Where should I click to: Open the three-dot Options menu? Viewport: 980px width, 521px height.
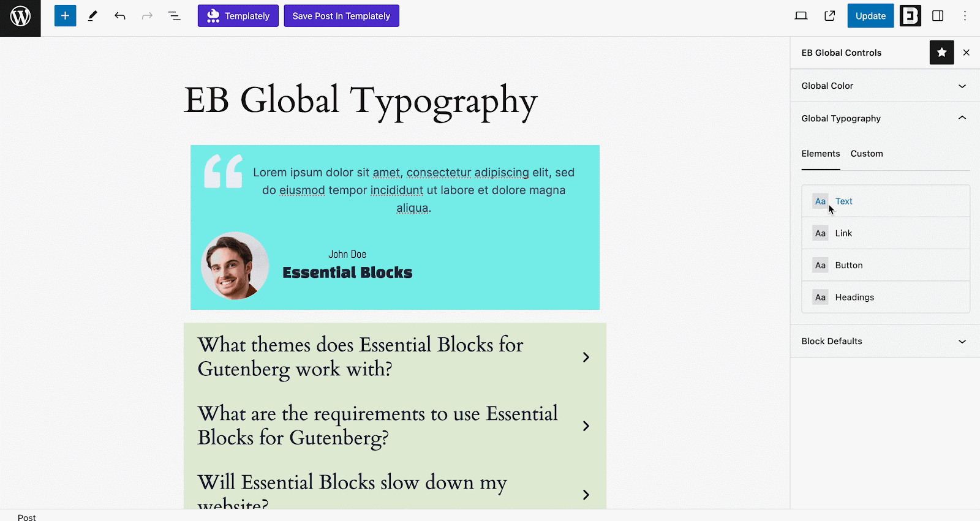click(x=965, y=16)
